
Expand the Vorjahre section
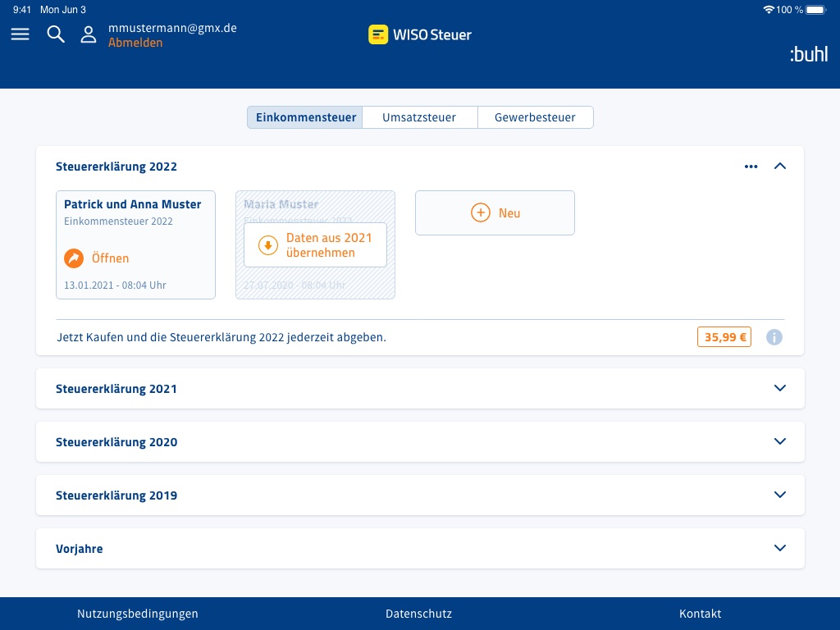(x=780, y=548)
